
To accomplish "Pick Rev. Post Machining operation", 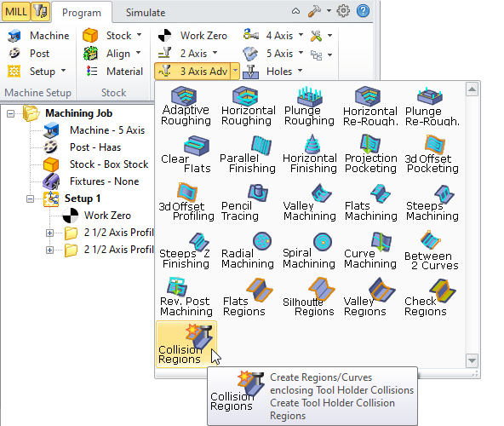I will [x=186, y=297].
